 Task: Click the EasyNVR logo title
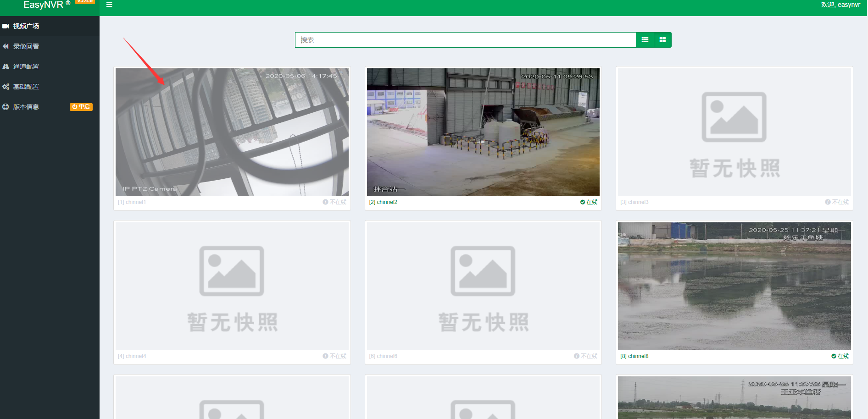[43, 5]
